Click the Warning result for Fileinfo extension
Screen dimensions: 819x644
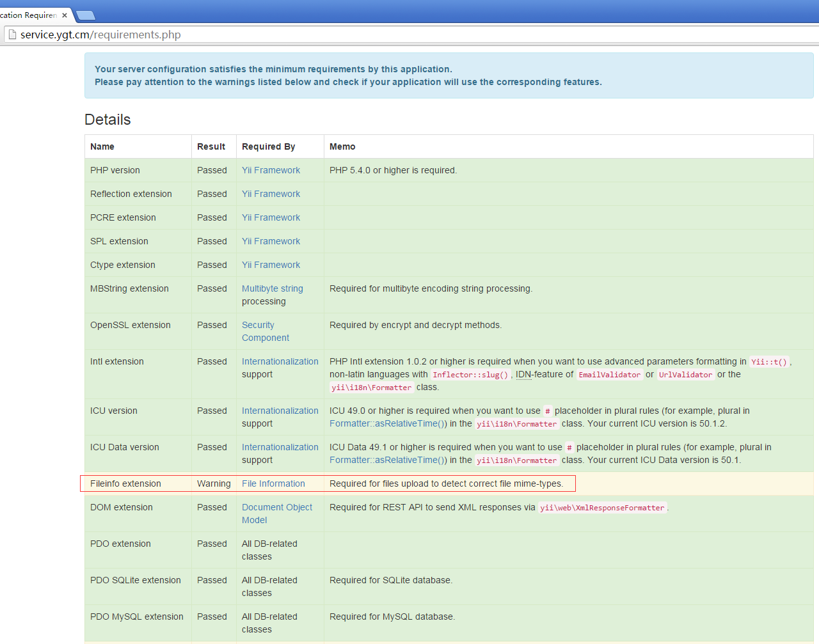click(214, 483)
